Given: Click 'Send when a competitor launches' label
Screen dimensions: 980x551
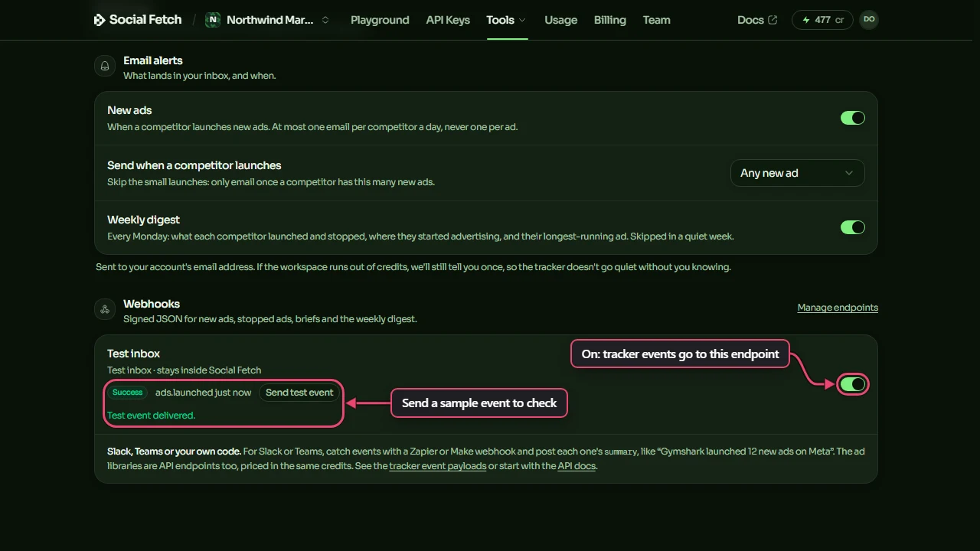Looking at the screenshot, I should (194, 165).
